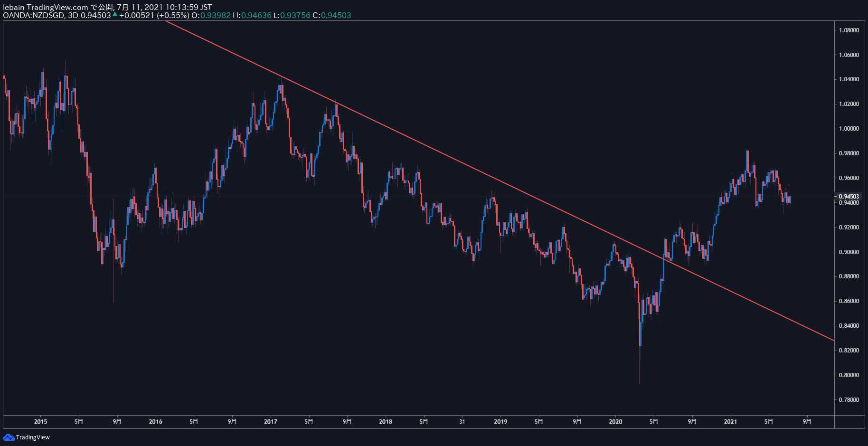Click the 31 label on time axis
This screenshot has width=868, height=446.
pyautogui.click(x=462, y=421)
